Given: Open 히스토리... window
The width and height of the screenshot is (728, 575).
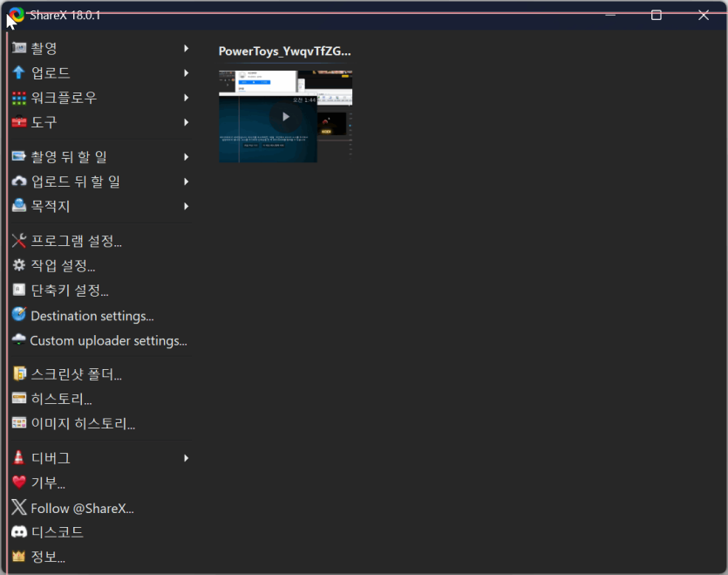Looking at the screenshot, I should [101, 399].
